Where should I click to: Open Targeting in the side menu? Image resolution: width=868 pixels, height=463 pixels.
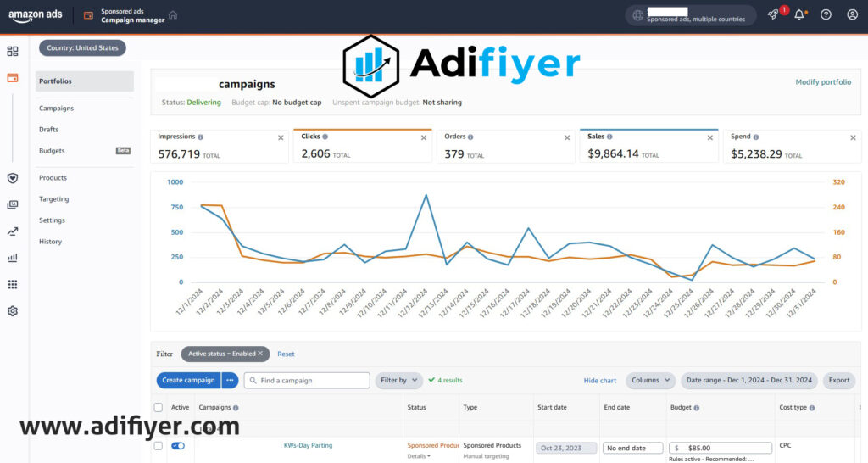pyautogui.click(x=53, y=199)
